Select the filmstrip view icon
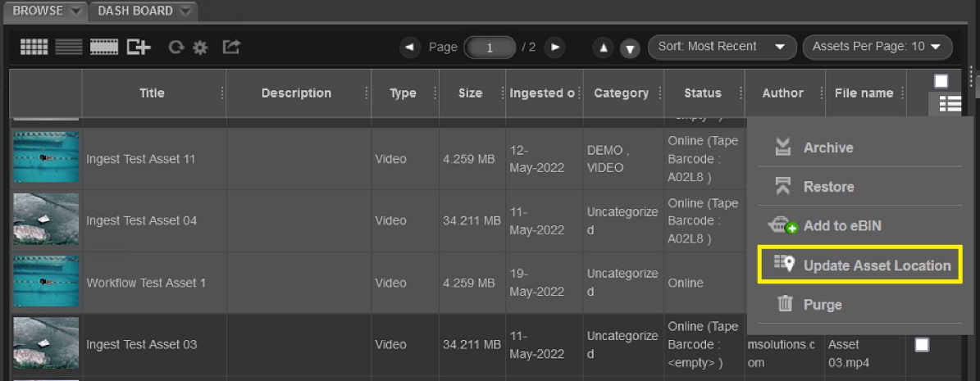Viewport: 980px width, 381px height. click(104, 47)
